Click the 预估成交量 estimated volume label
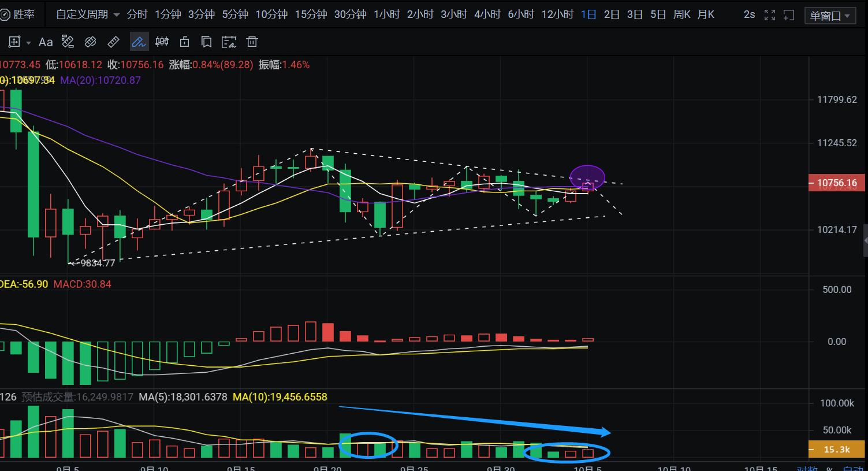Screen dimensions: 868x471 click(77, 397)
